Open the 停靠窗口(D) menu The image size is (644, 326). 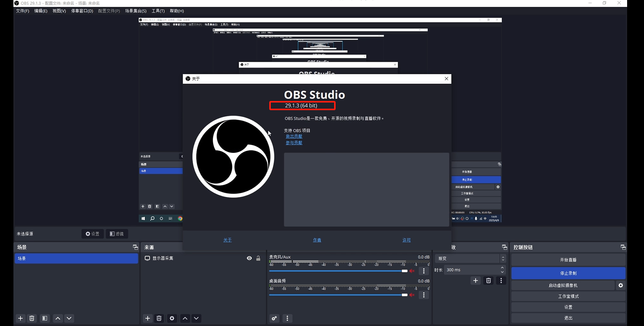coord(82,11)
